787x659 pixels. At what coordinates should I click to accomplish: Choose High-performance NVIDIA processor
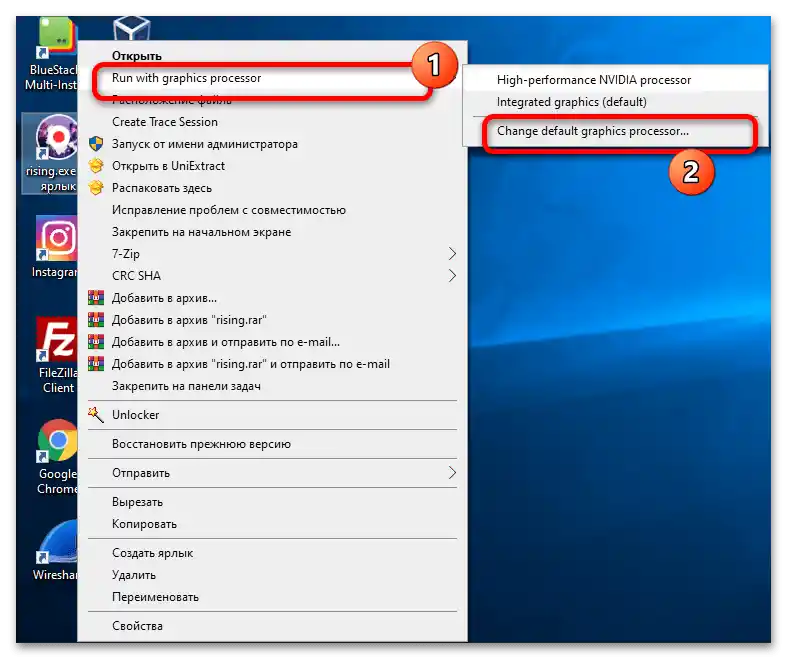615,80
